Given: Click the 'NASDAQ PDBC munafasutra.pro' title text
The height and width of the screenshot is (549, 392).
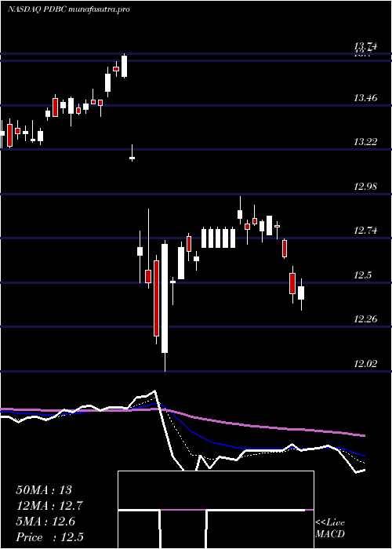Looking at the screenshot, I should coord(69,9).
